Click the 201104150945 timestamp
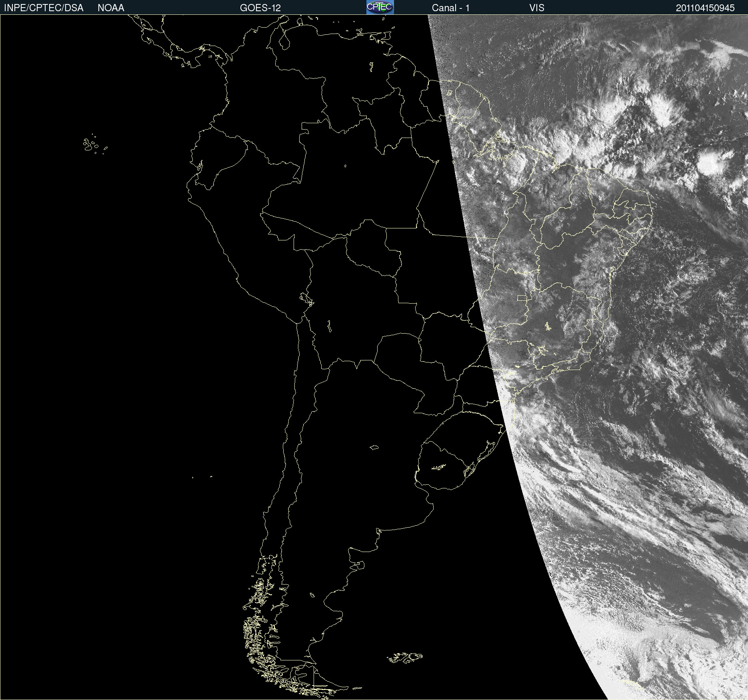Screen dimensions: 748x700 (x=705, y=8)
